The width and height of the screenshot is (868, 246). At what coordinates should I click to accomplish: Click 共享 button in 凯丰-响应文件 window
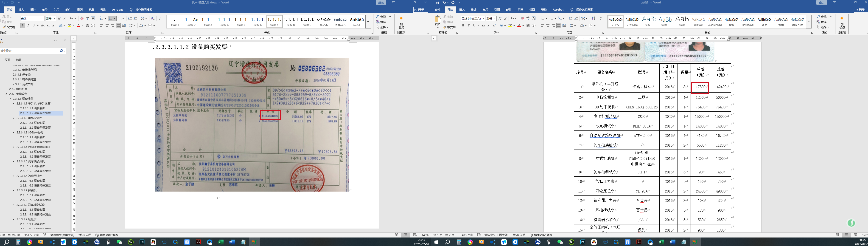click(421, 10)
